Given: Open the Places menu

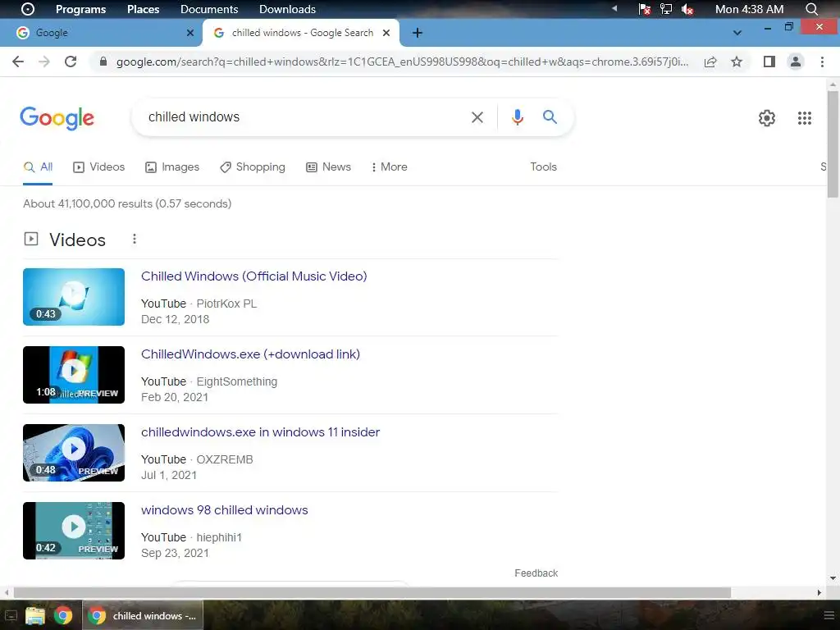Looking at the screenshot, I should click(x=143, y=9).
